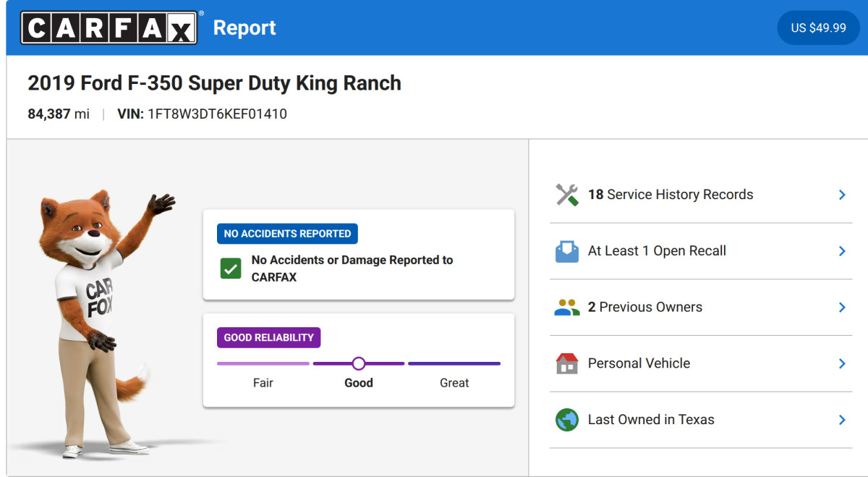868x477 pixels.
Task: Click the US $49.99 price button
Action: point(818,28)
